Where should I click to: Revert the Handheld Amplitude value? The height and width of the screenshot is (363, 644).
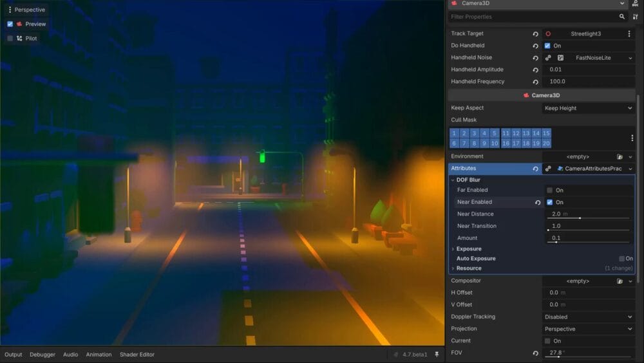point(536,70)
